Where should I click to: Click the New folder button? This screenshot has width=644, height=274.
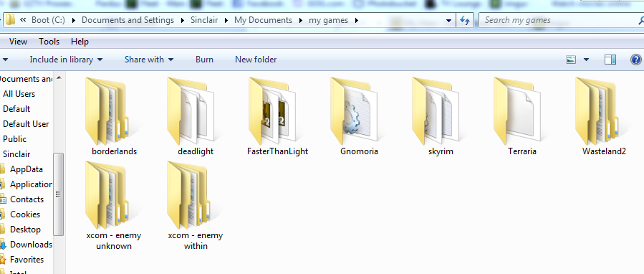click(x=256, y=60)
